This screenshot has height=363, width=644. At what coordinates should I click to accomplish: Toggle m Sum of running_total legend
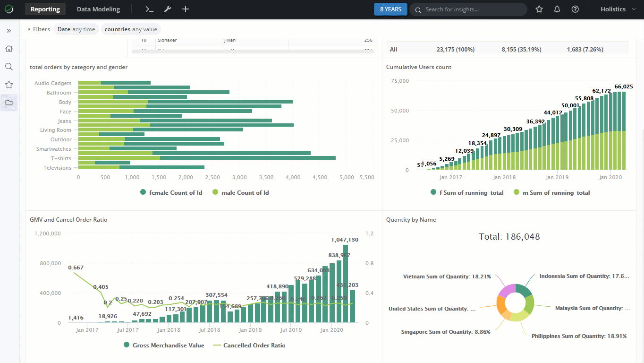coord(551,192)
